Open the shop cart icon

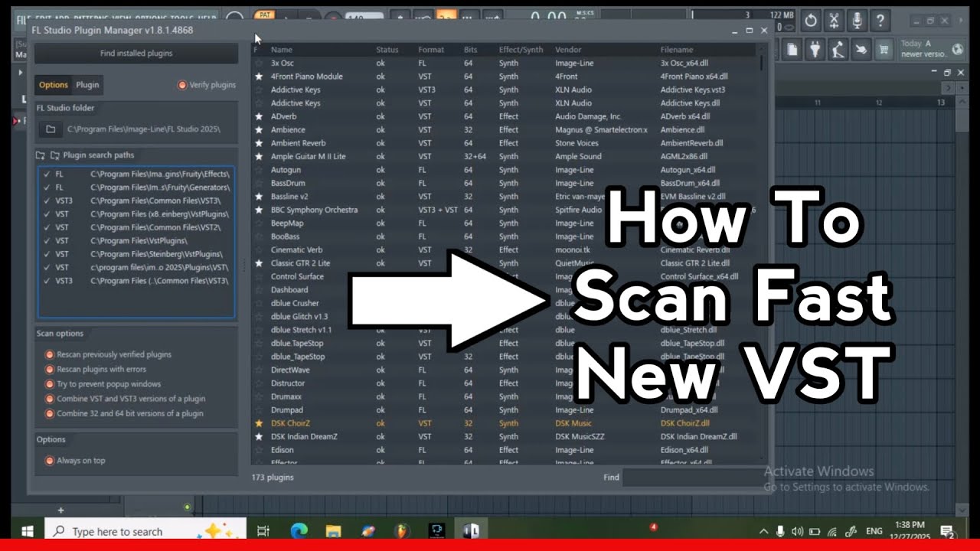(885, 50)
